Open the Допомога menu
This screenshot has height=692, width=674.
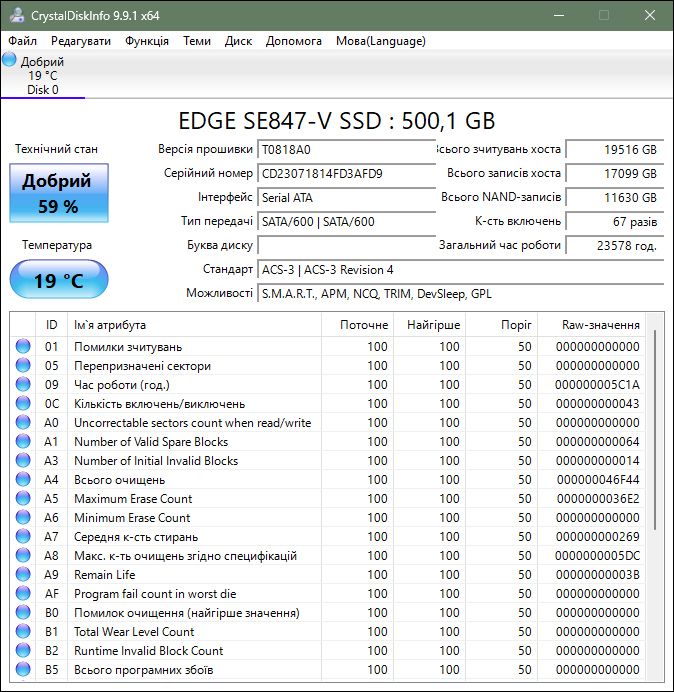tap(294, 41)
